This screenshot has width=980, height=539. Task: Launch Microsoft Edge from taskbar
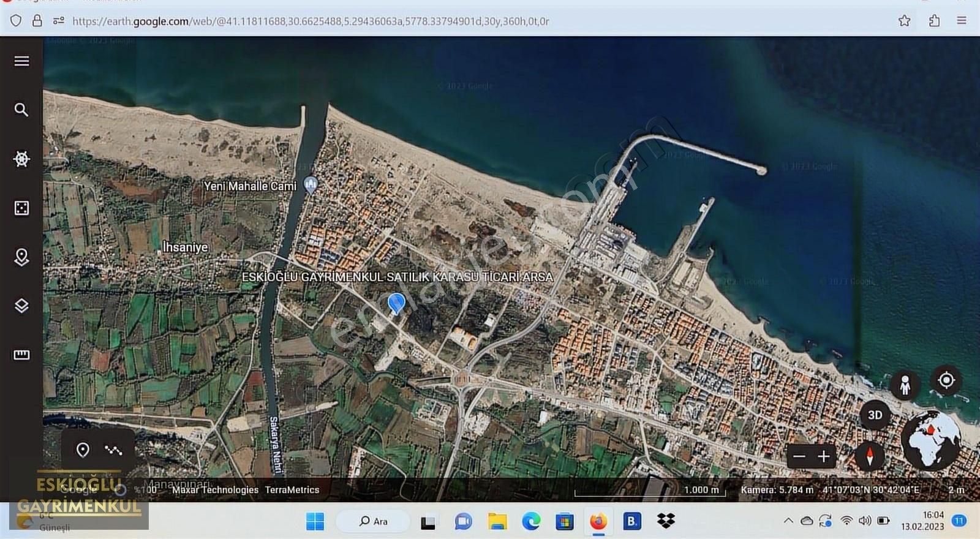pyautogui.click(x=531, y=521)
